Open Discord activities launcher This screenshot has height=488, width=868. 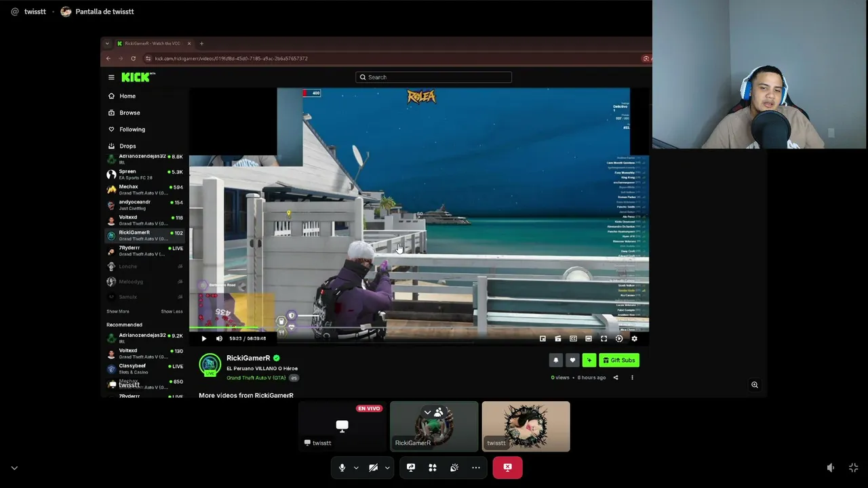[x=433, y=468]
